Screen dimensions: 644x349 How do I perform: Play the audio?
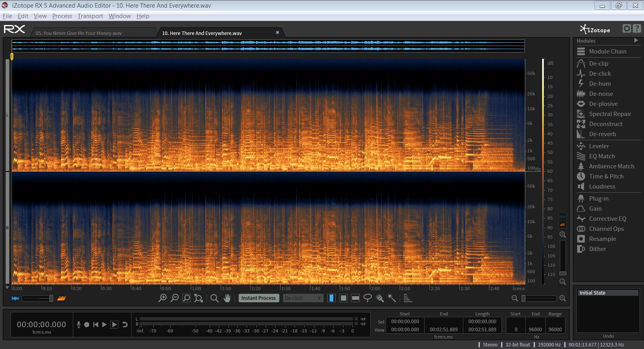104,324
